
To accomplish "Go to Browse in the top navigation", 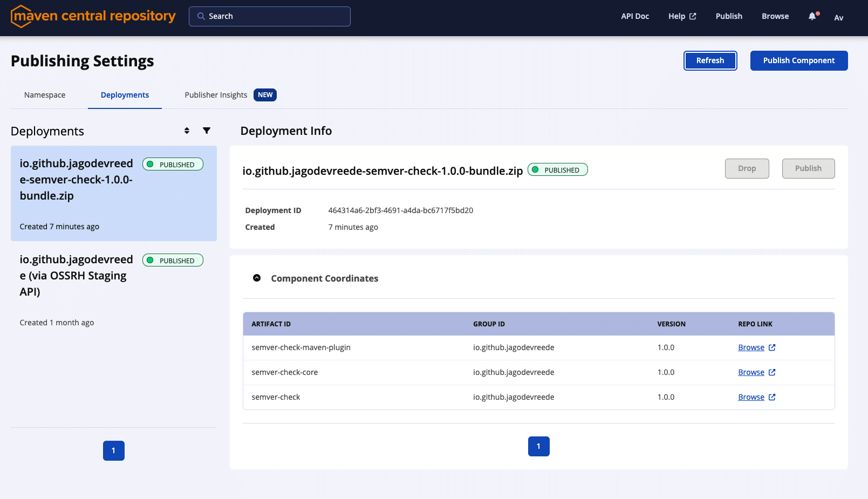I will (x=775, y=16).
